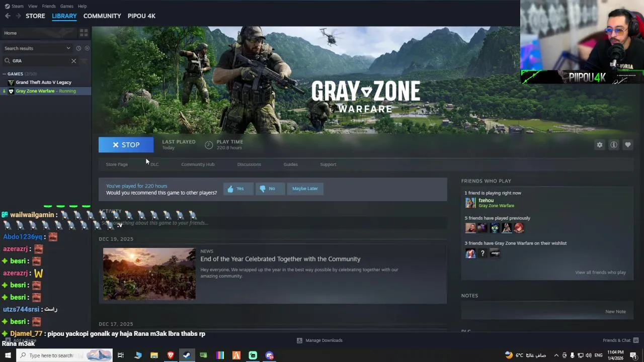644x362 pixels.
Task: Switch the ENG input language
Action: pos(598,355)
